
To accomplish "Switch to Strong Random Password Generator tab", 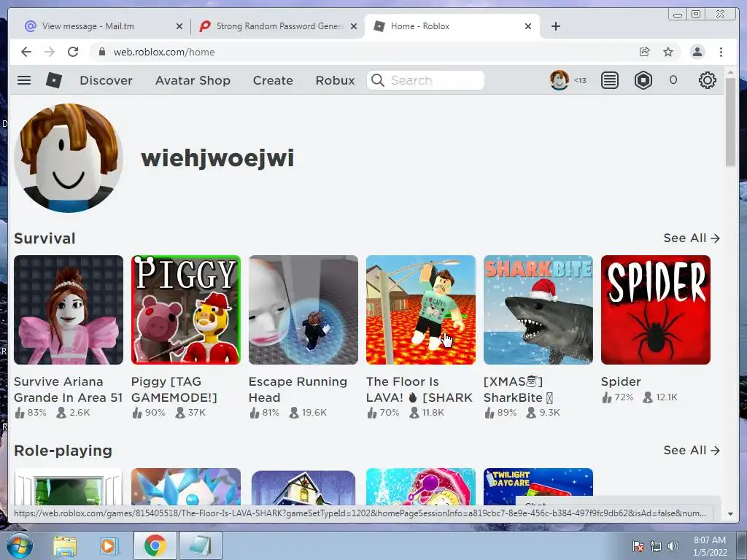I will (279, 26).
